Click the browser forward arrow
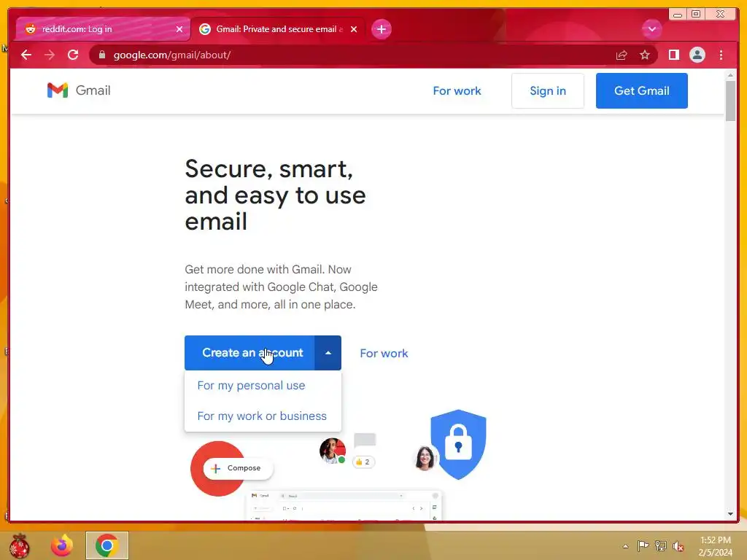The width and height of the screenshot is (747, 560). [50, 55]
